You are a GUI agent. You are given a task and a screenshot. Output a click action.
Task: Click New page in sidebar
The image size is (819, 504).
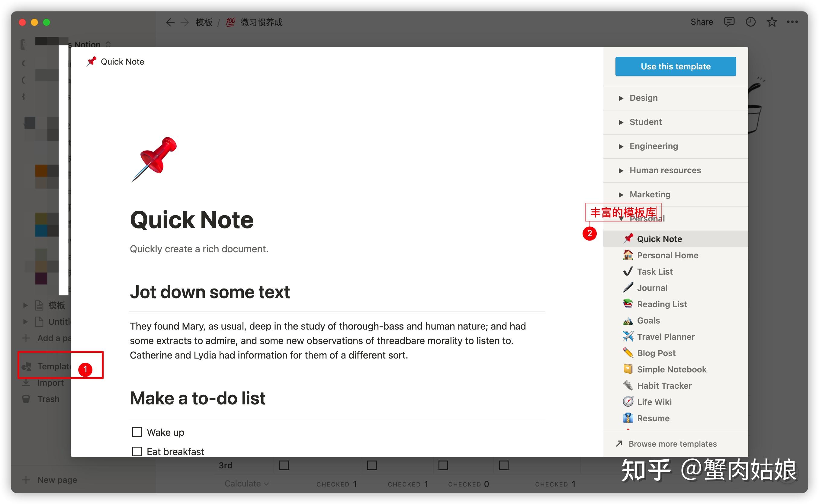[x=57, y=480]
